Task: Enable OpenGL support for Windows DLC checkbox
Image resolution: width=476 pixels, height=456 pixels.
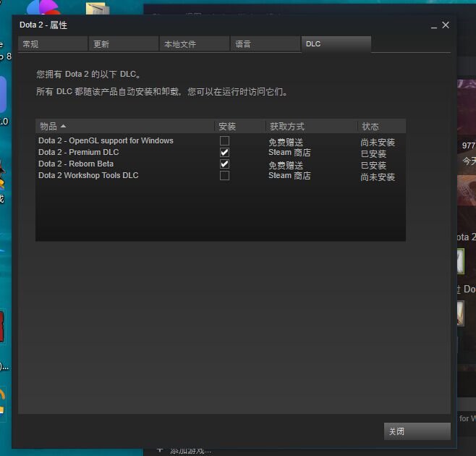Action: [224, 140]
